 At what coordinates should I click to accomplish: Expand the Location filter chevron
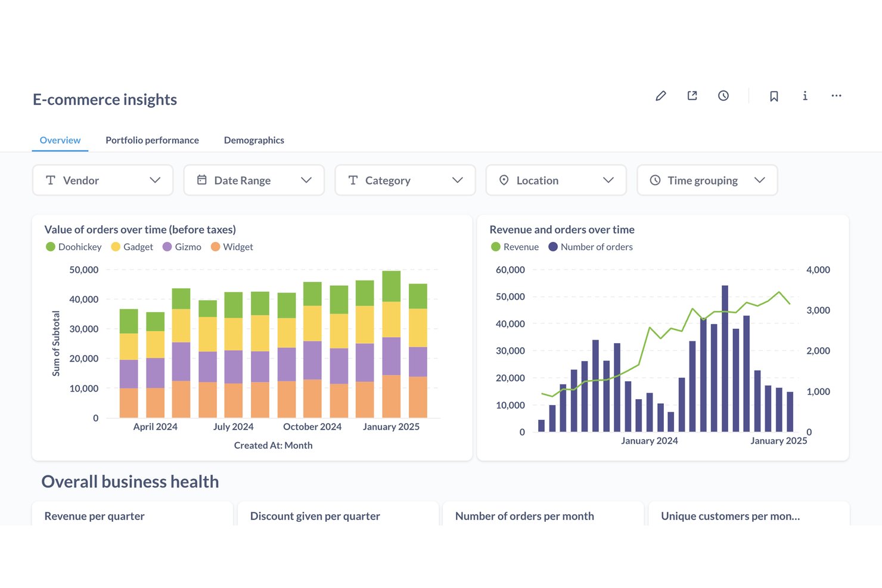tap(608, 180)
